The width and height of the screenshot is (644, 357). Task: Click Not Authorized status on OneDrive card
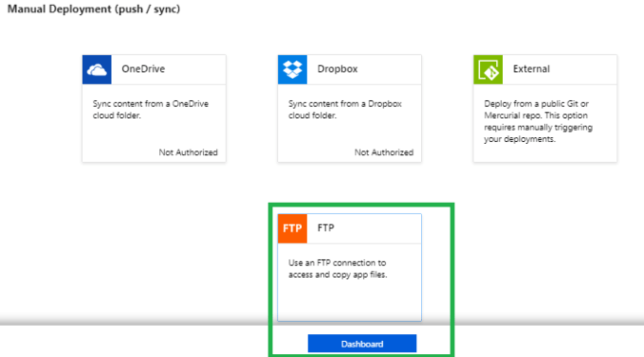point(188,152)
